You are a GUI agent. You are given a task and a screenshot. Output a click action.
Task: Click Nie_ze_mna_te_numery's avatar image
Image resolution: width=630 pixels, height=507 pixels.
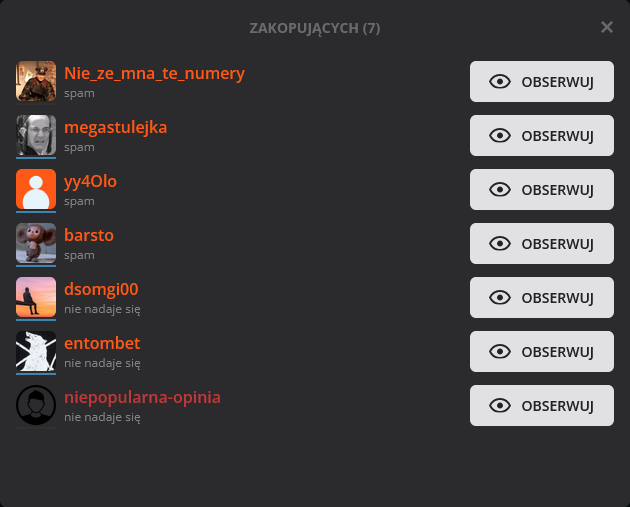point(36,81)
